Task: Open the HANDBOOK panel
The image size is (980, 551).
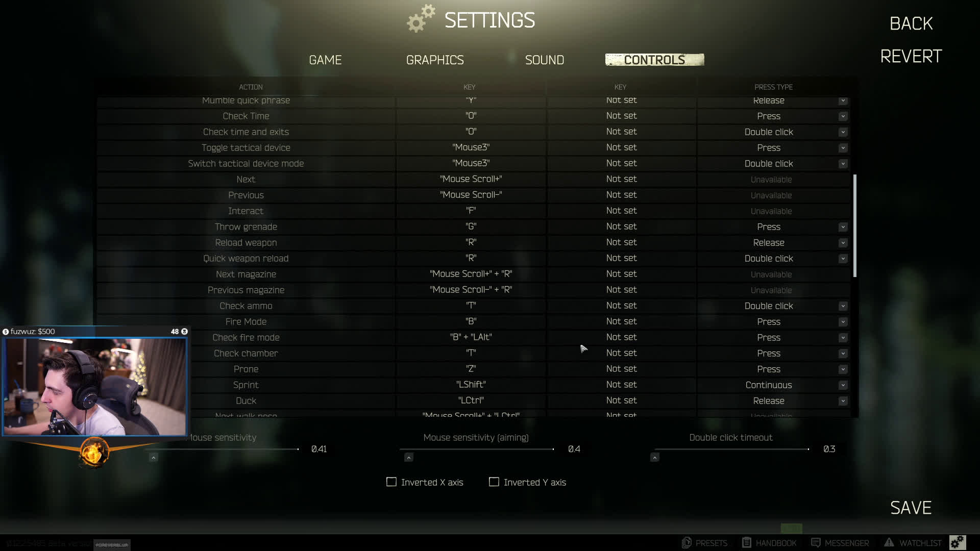Action: click(769, 542)
